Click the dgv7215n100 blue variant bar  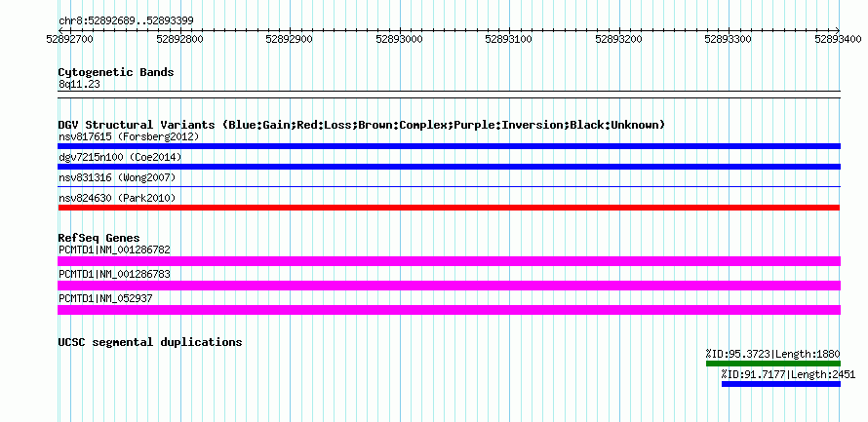[449, 167]
